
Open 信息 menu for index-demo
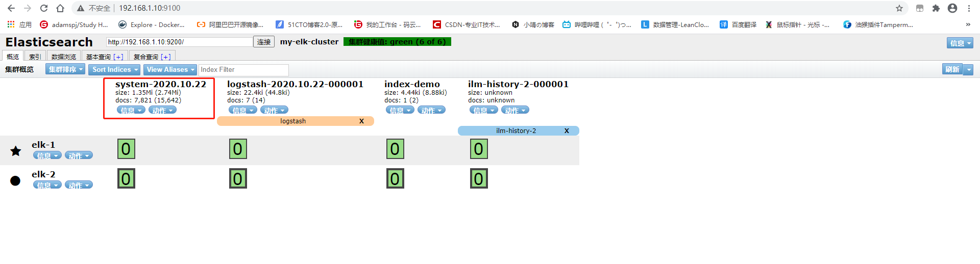click(x=400, y=110)
